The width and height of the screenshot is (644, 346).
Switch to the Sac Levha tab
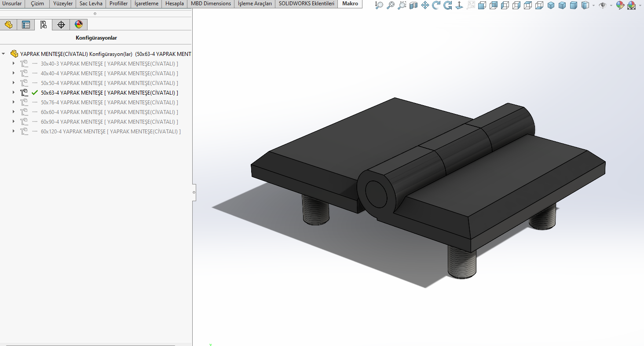pos(91,4)
